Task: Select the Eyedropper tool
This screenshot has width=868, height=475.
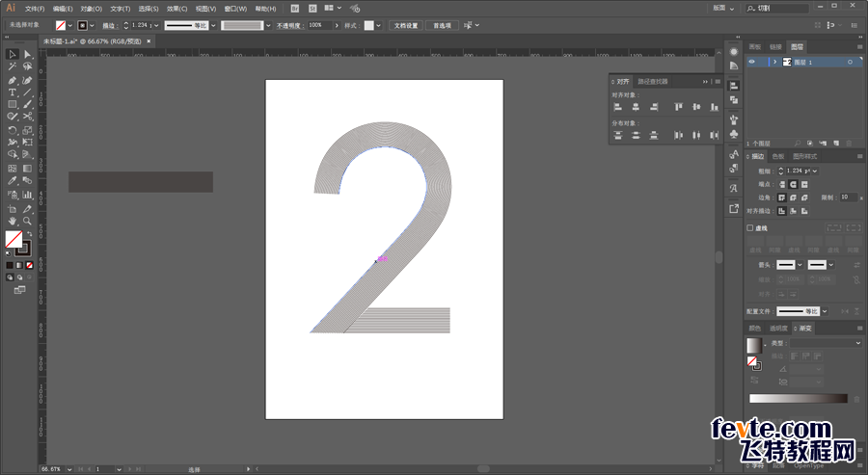Action: point(13,181)
